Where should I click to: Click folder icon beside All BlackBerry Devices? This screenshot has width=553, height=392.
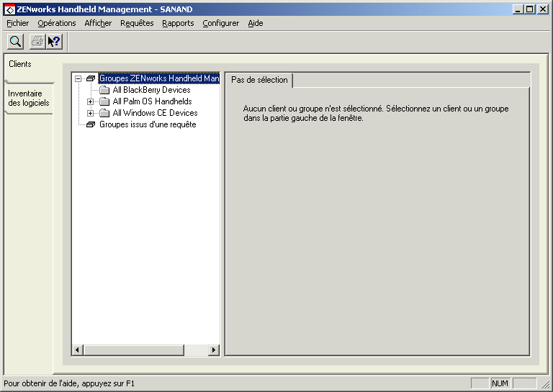tap(104, 90)
